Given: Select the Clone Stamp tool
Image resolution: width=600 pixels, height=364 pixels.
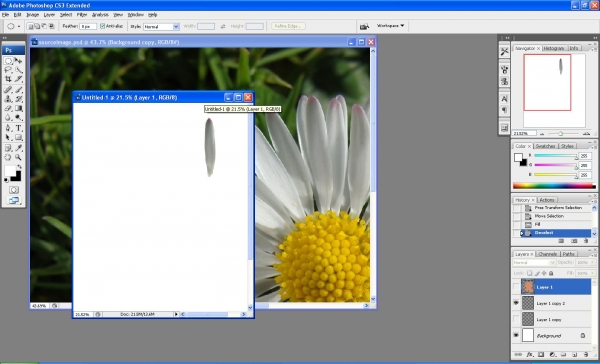Looking at the screenshot, I should click(8, 99).
